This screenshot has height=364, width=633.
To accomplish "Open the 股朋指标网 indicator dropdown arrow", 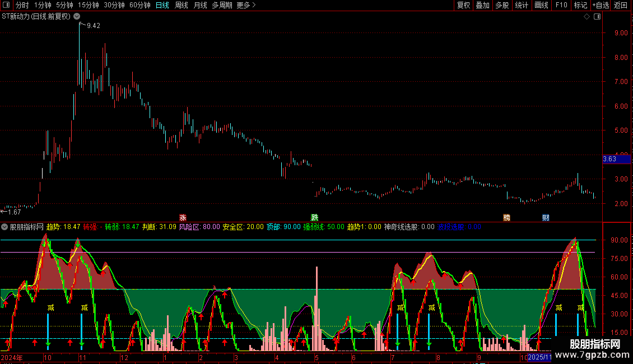I will tap(5, 227).
